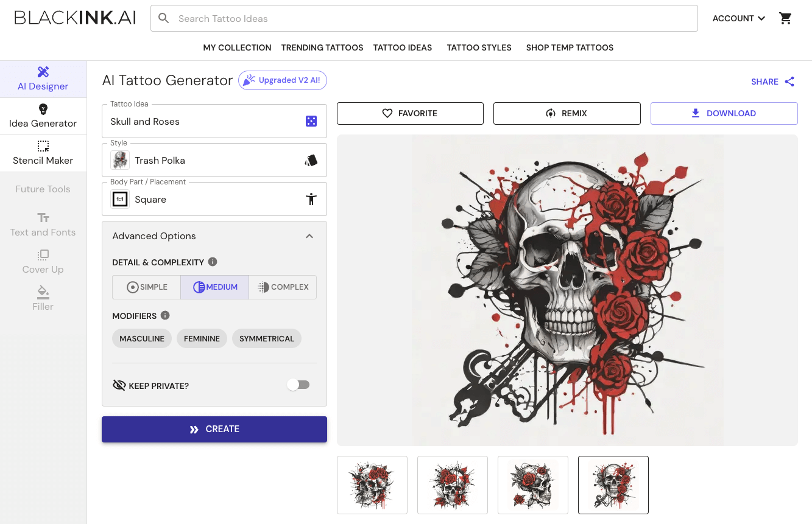Viewport: 812px width, 524px height.
Task: Select the Medium complexity option
Action: [x=214, y=287]
